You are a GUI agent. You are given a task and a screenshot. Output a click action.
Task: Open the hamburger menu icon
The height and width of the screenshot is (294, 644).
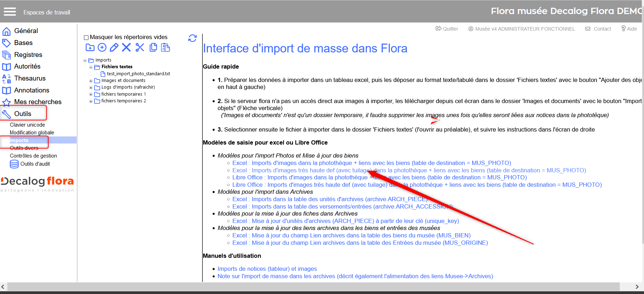[x=10, y=12]
